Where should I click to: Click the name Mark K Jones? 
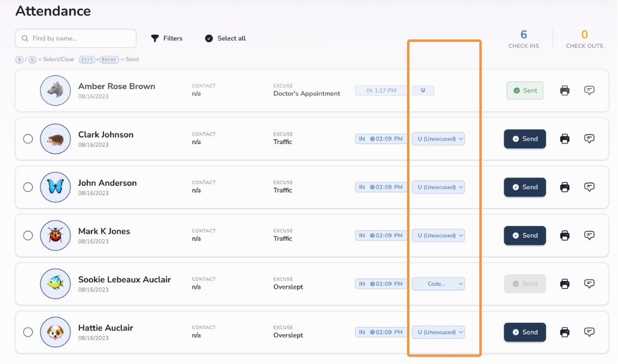click(x=104, y=231)
